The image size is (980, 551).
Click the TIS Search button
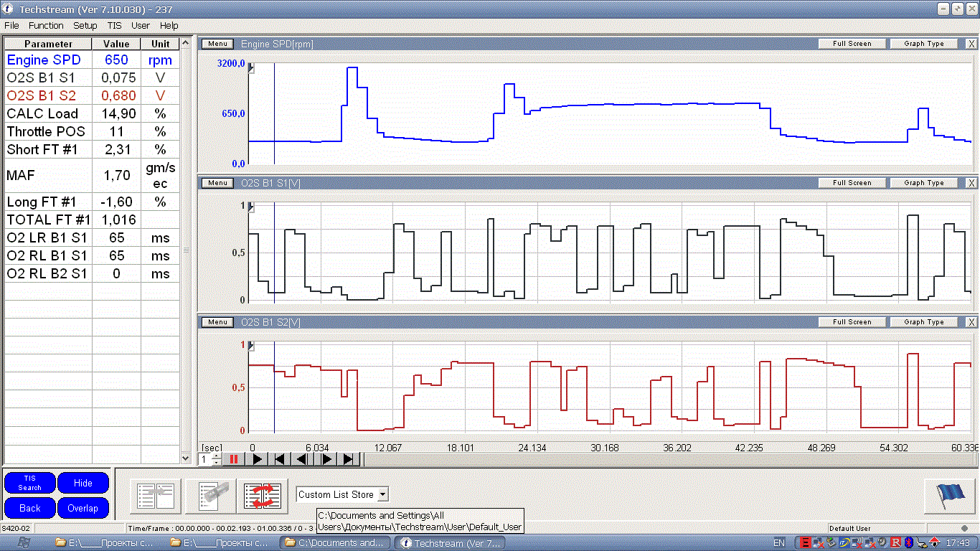click(x=29, y=483)
